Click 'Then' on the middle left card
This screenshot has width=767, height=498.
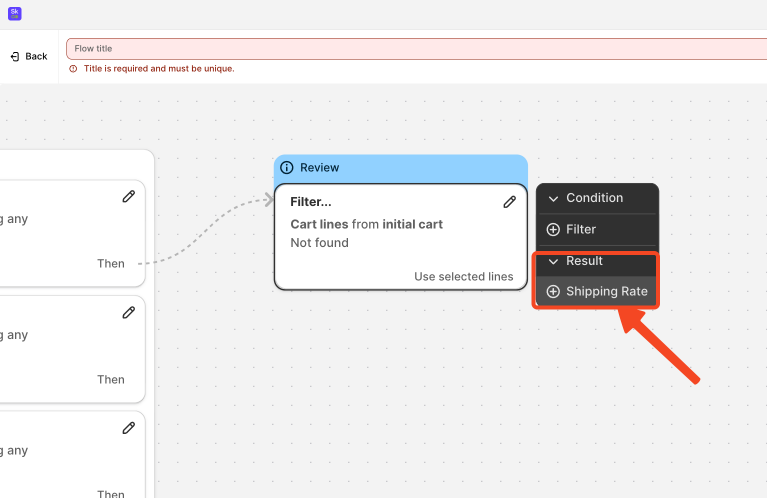[x=111, y=380]
